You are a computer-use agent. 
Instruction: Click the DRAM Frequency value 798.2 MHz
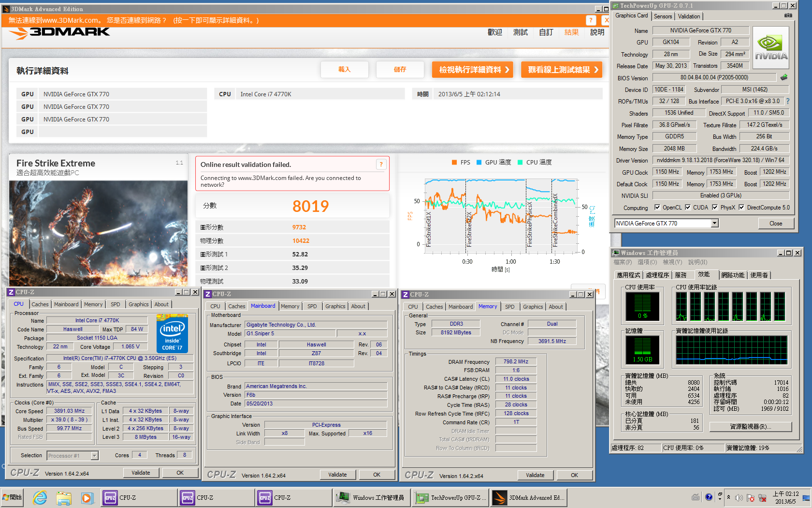pos(516,361)
